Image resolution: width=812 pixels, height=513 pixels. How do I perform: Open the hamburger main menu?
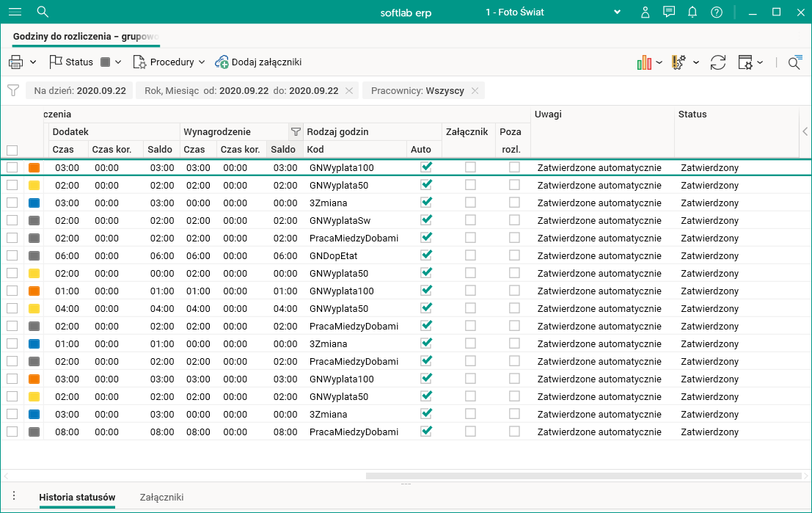[x=15, y=12]
